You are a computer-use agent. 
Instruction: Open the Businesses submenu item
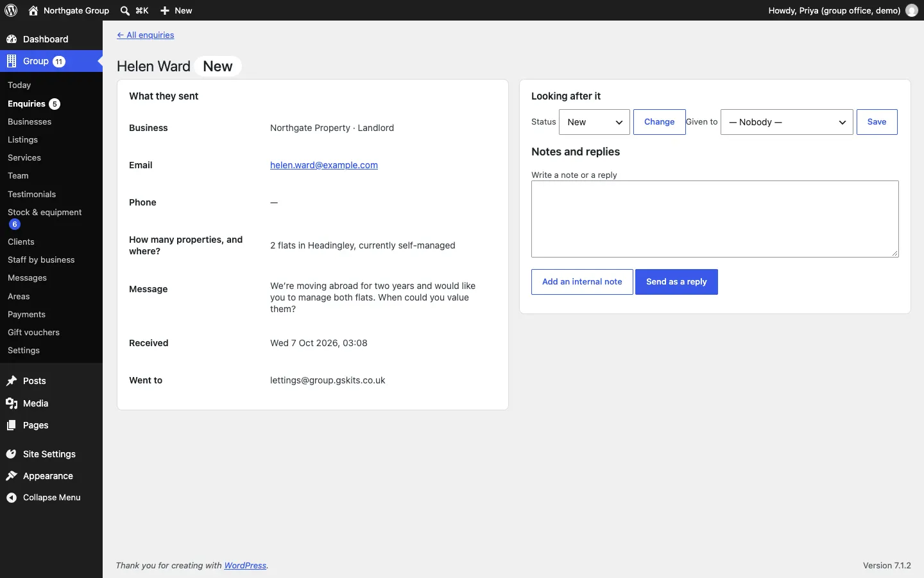click(x=30, y=121)
